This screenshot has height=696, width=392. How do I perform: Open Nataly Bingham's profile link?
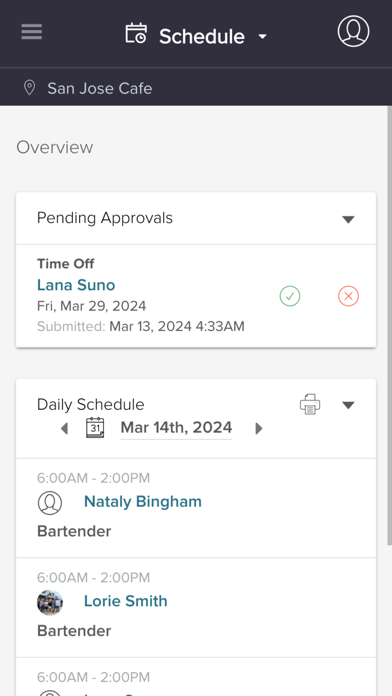(x=143, y=502)
